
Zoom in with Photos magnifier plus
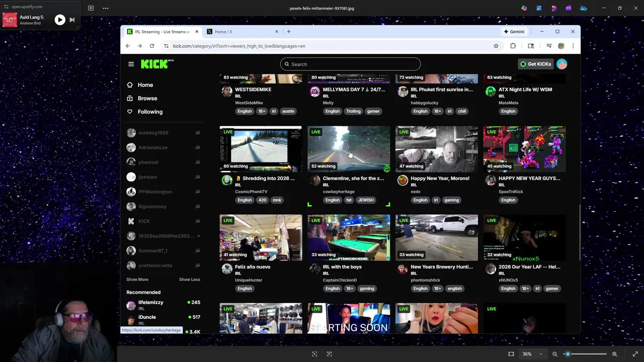tap(614, 354)
